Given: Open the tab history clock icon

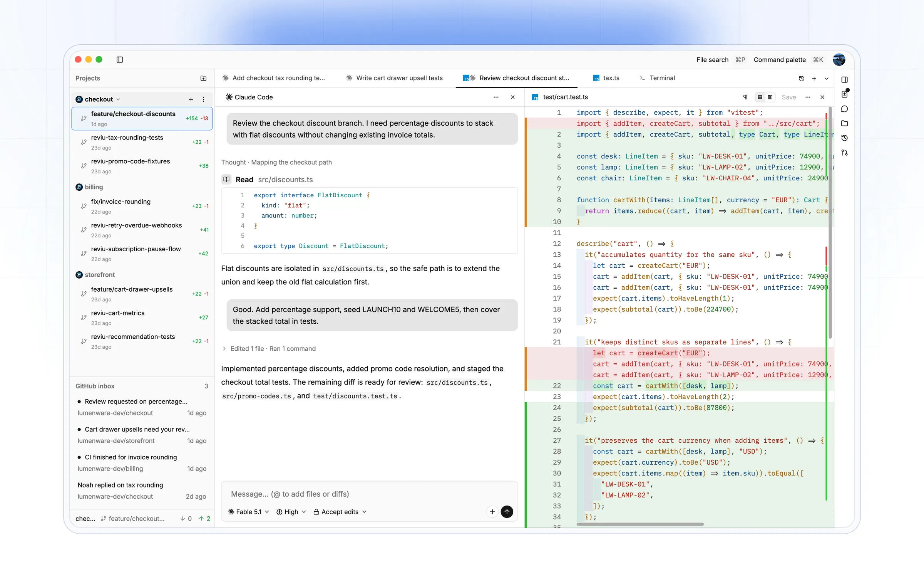Looking at the screenshot, I should 802,78.
